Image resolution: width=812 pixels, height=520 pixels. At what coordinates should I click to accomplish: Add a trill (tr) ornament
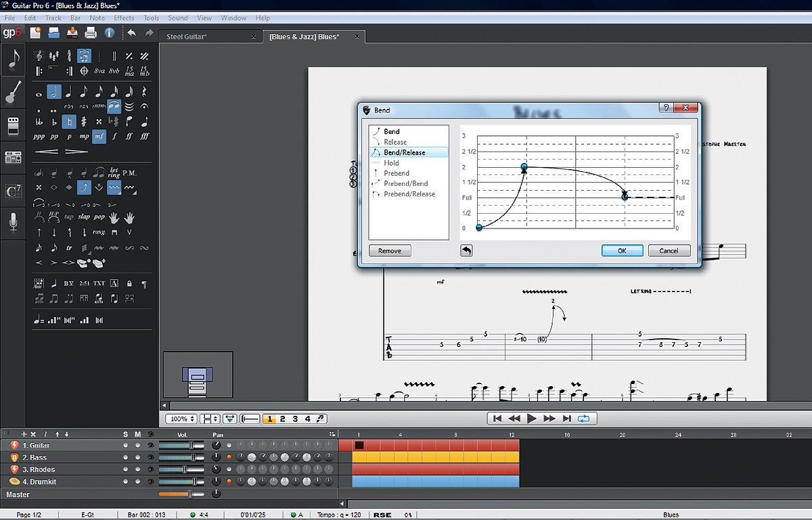pyautogui.click(x=69, y=247)
